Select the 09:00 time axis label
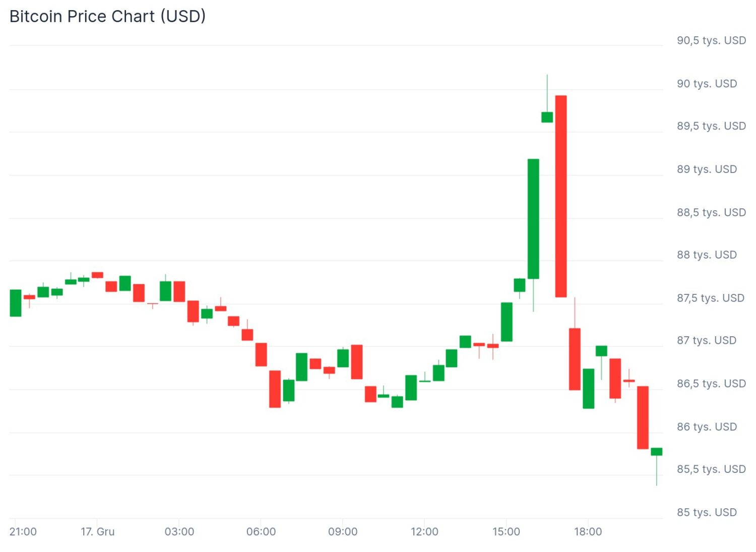 click(343, 531)
